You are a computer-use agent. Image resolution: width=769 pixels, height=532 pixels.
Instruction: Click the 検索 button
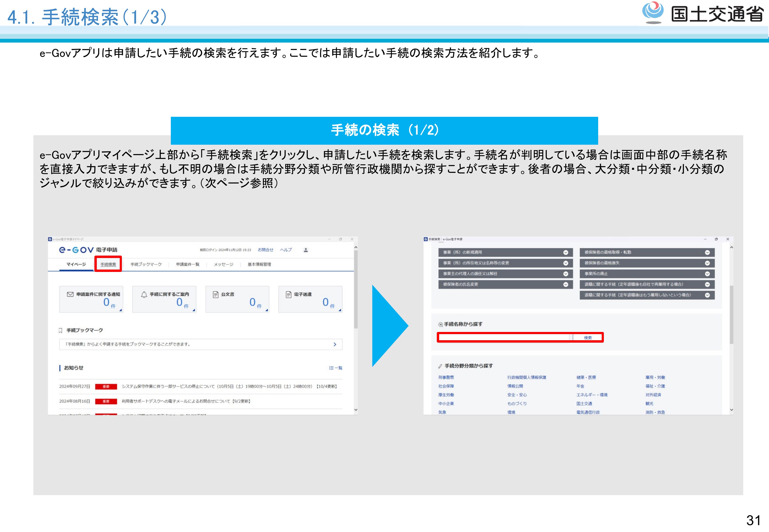point(588,338)
